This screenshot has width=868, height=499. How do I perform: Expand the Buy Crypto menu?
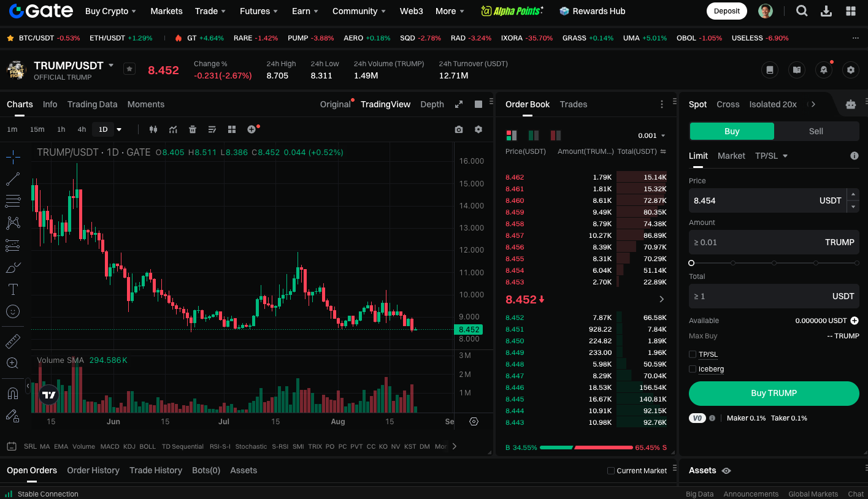110,11
